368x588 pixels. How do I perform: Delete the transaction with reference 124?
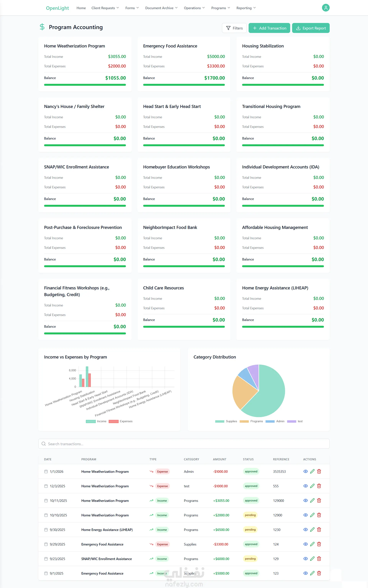[x=319, y=544]
